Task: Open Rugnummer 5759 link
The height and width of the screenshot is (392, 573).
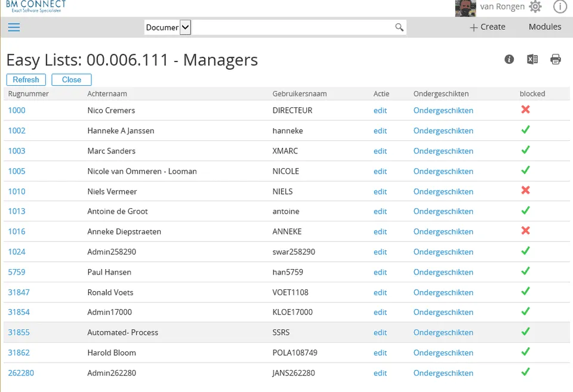Action: [x=17, y=272]
